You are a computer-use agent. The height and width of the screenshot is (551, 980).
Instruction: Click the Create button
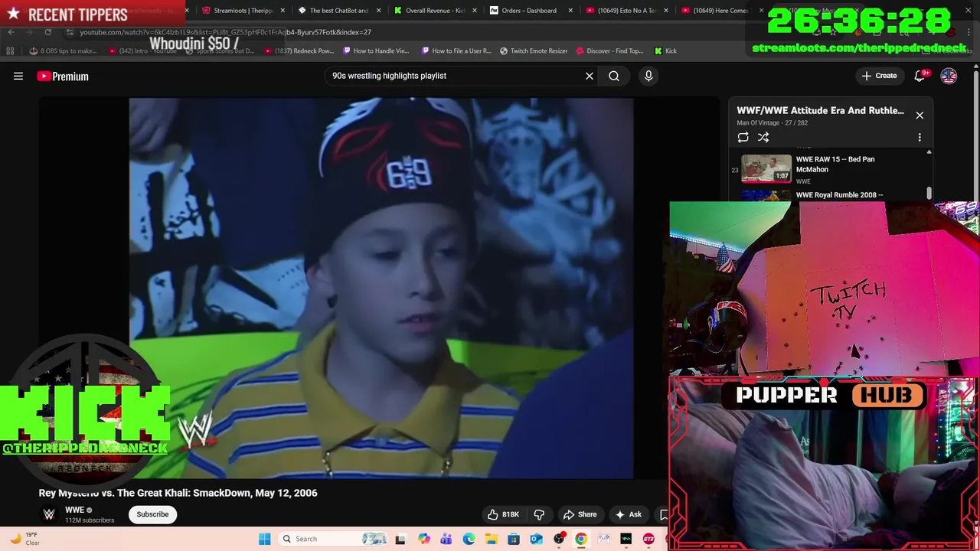pyautogui.click(x=878, y=76)
